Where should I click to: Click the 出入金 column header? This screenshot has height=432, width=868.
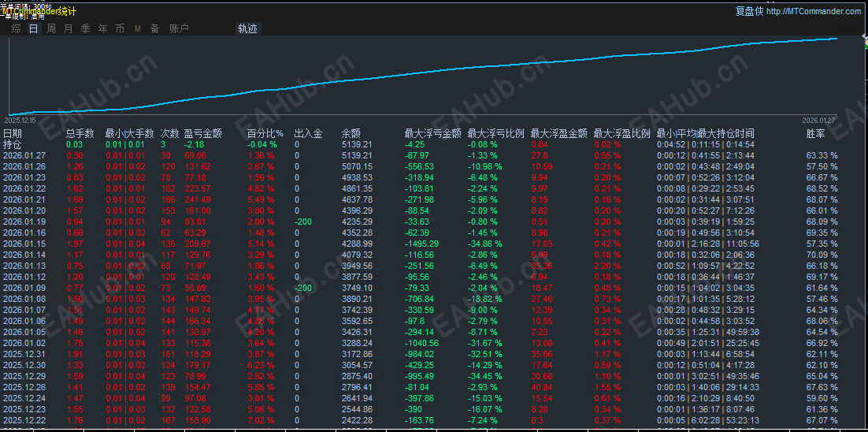pos(308,133)
